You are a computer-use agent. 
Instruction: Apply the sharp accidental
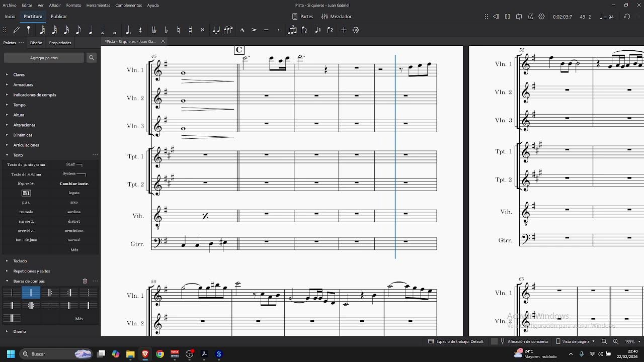190,30
